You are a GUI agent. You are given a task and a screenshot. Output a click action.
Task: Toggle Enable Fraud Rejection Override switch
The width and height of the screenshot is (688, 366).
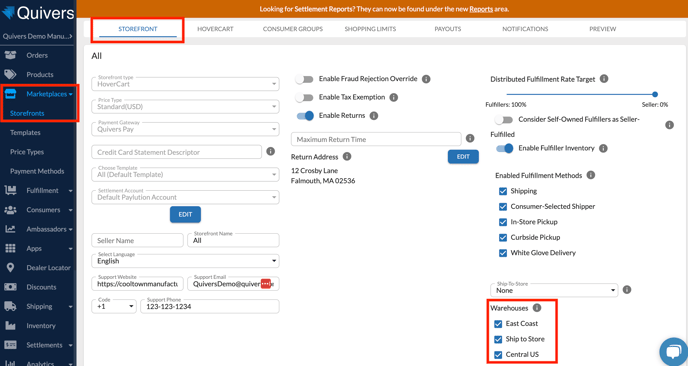[305, 79]
